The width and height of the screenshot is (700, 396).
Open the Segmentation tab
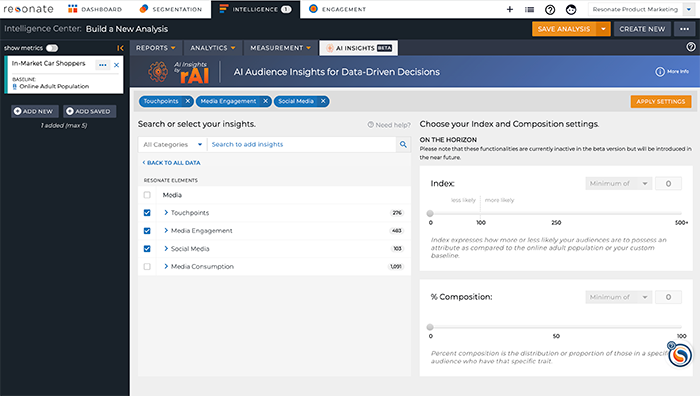pyautogui.click(x=171, y=9)
